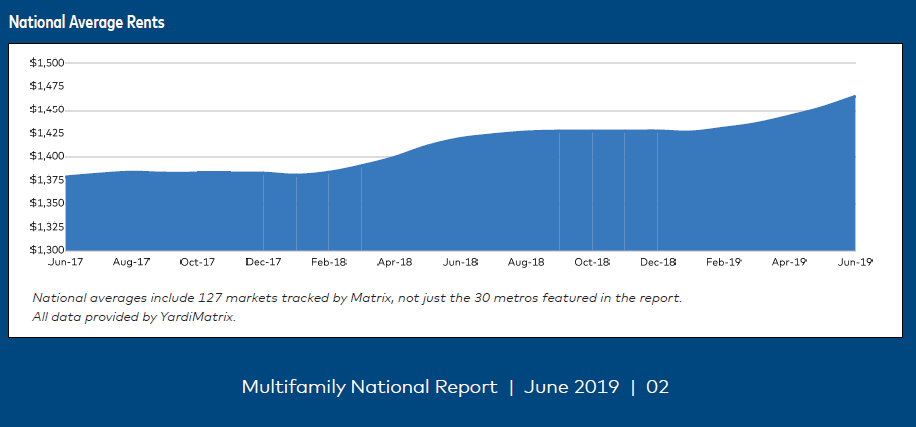The height and width of the screenshot is (427, 916).
Task: Click the Jun-19 x-axis label
Action: coord(854,262)
